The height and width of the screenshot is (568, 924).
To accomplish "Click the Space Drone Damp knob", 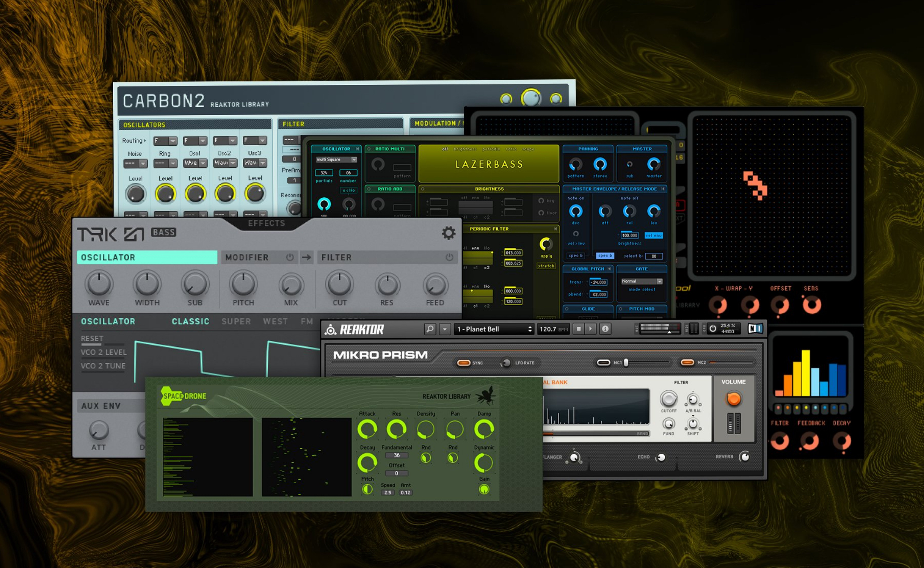I will [x=484, y=429].
